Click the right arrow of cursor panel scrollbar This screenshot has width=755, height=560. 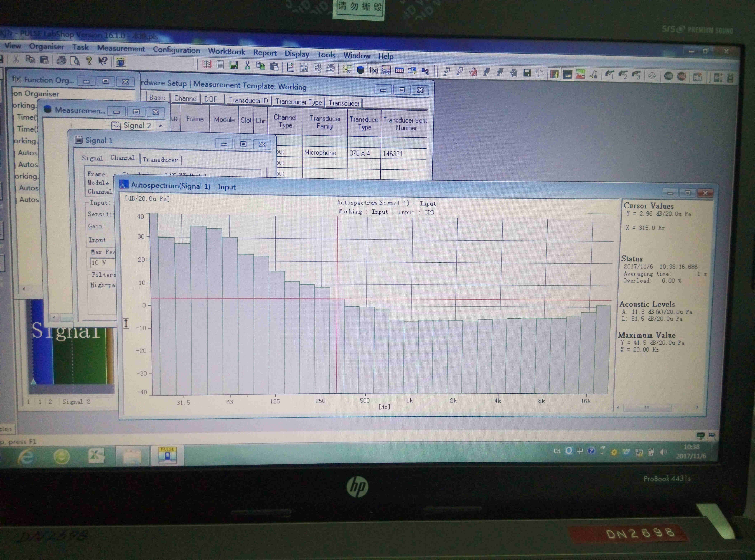697,407
